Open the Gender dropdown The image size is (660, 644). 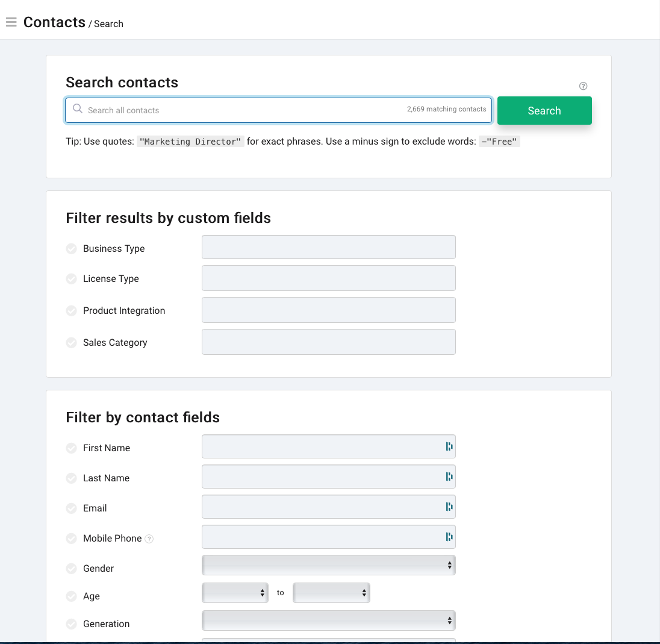click(329, 565)
